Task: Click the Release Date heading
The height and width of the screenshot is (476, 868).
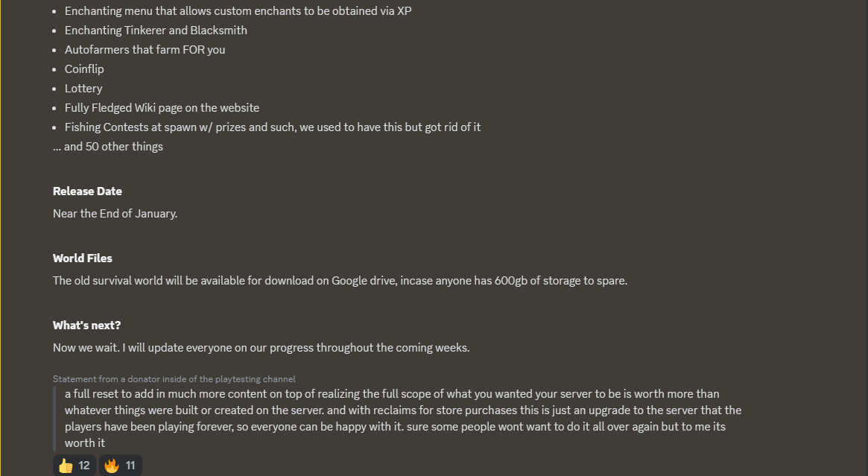Action: point(87,191)
